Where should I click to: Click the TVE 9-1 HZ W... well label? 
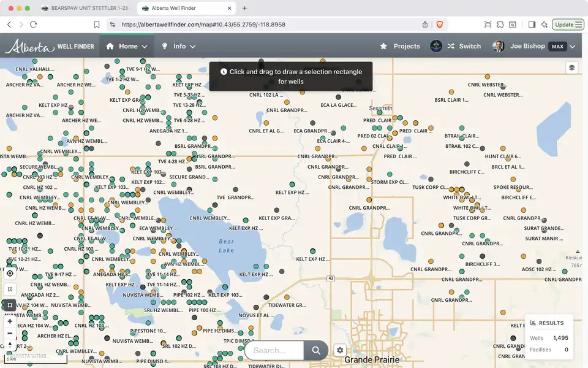coord(143,69)
